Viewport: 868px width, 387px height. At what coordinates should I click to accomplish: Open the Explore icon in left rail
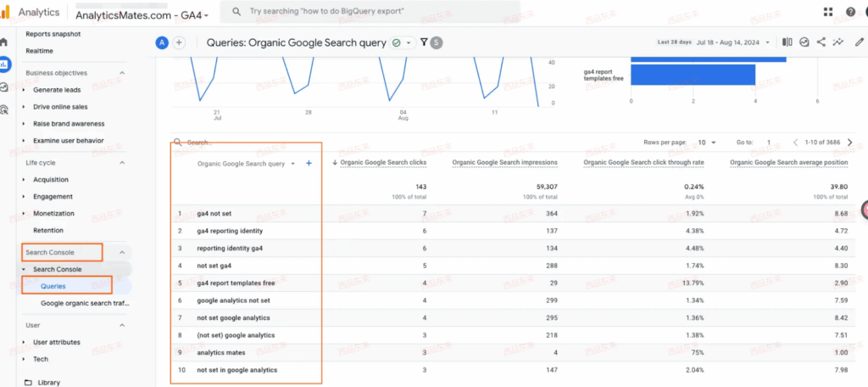pyautogui.click(x=4, y=87)
